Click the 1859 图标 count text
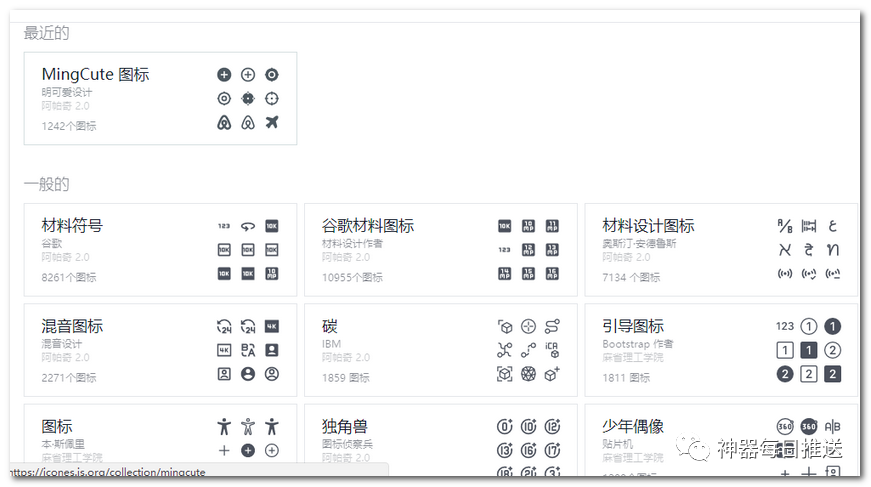This screenshot has height=487, width=871. coord(346,378)
